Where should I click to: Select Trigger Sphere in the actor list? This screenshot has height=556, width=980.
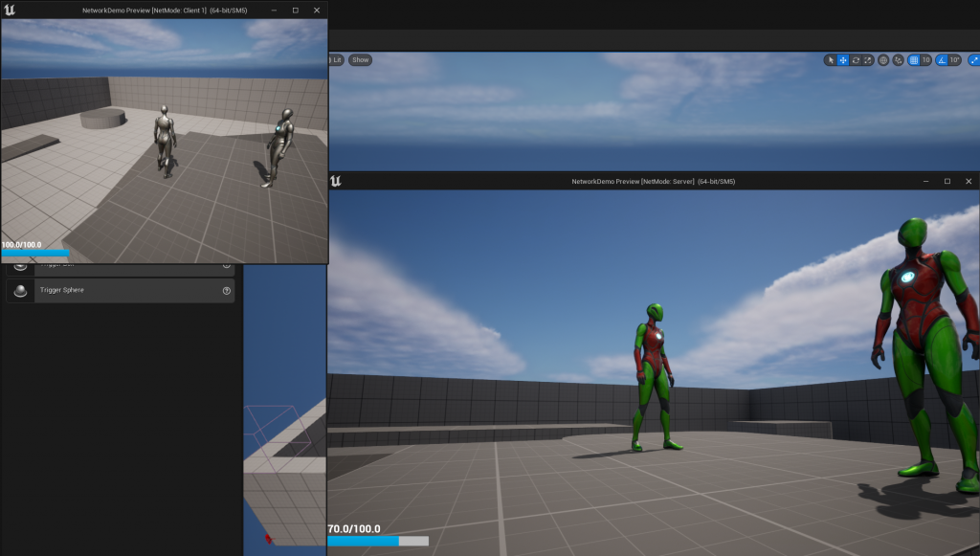tap(120, 291)
